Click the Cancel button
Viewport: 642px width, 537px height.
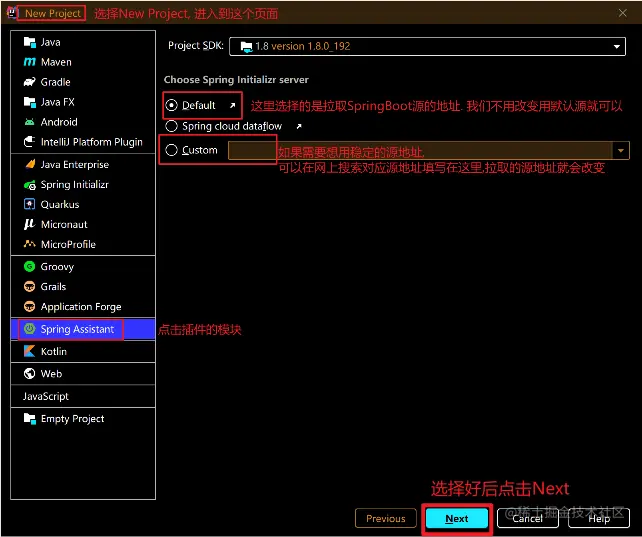click(527, 519)
